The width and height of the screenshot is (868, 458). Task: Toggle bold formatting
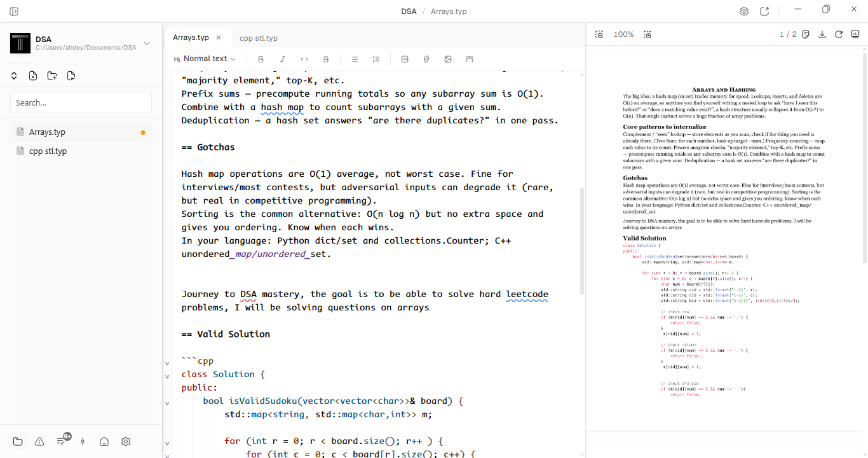[261, 59]
